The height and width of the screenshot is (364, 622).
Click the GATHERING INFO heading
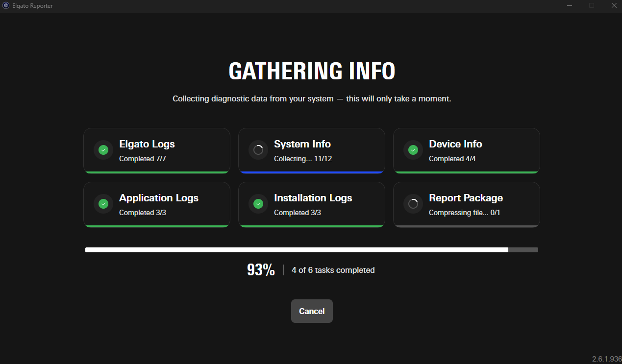click(x=312, y=72)
